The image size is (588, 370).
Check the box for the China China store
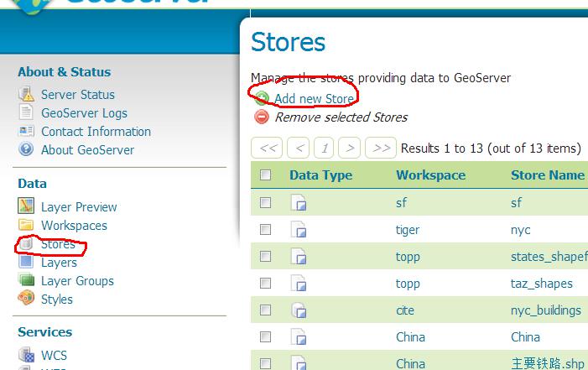point(266,336)
